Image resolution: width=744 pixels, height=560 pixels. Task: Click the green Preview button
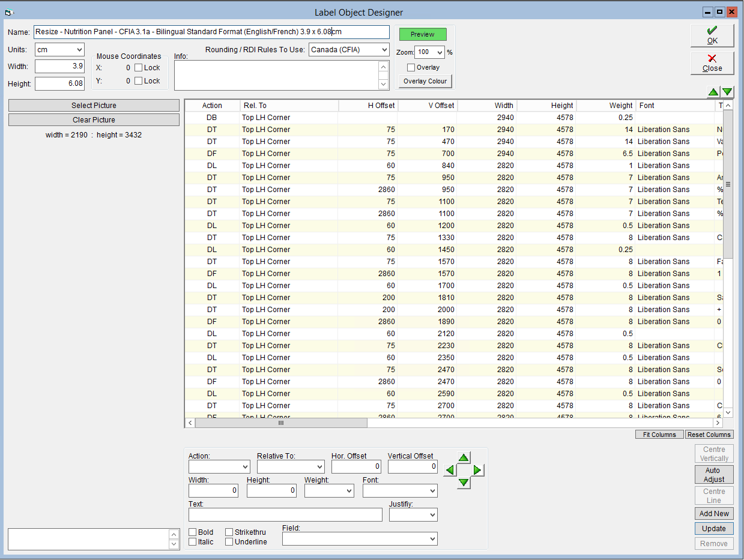coord(423,34)
